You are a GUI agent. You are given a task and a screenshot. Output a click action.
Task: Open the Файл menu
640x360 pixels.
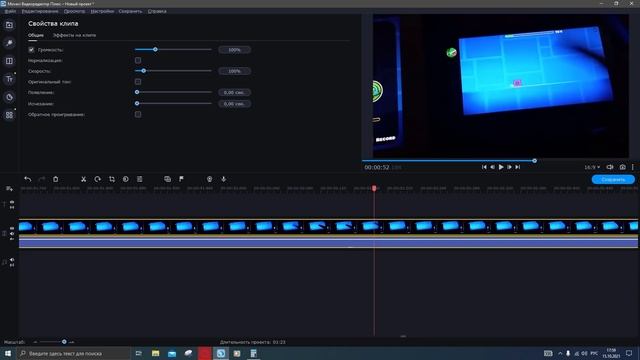pos(10,11)
